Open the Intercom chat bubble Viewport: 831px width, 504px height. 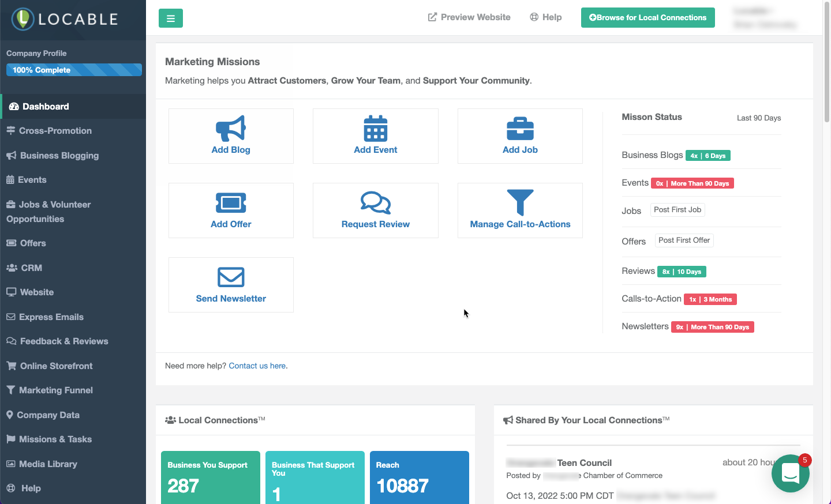790,473
